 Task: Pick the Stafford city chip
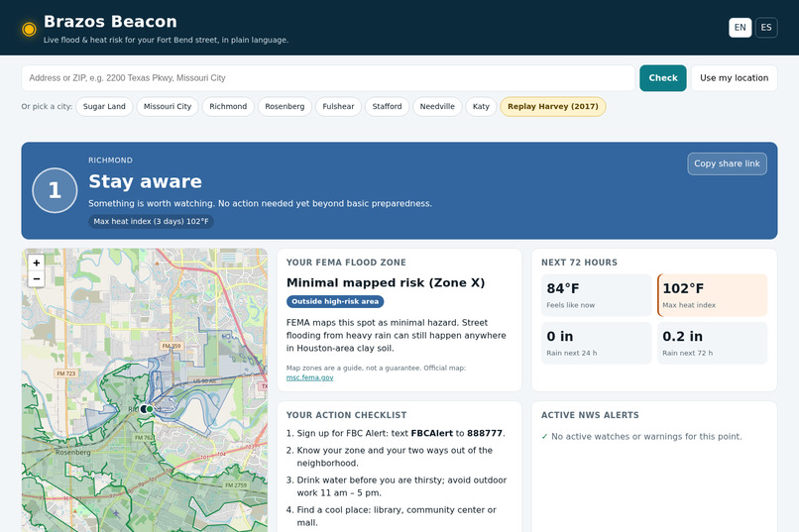click(x=387, y=106)
